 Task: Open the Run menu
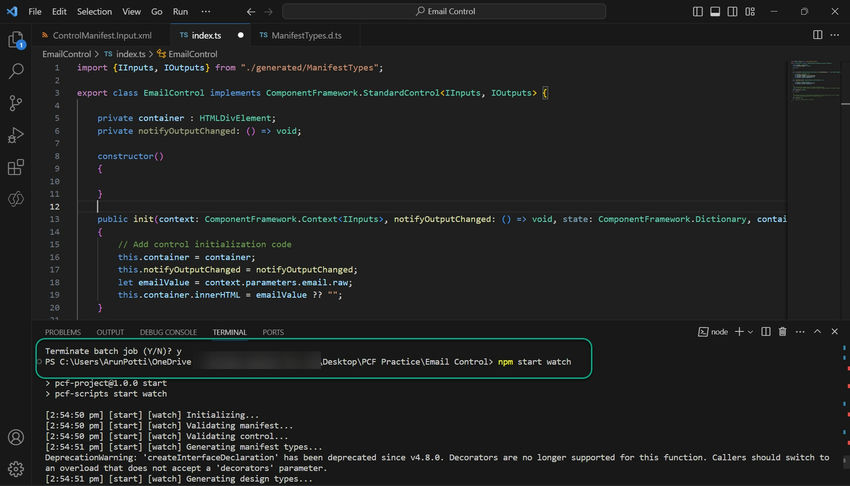coord(181,11)
